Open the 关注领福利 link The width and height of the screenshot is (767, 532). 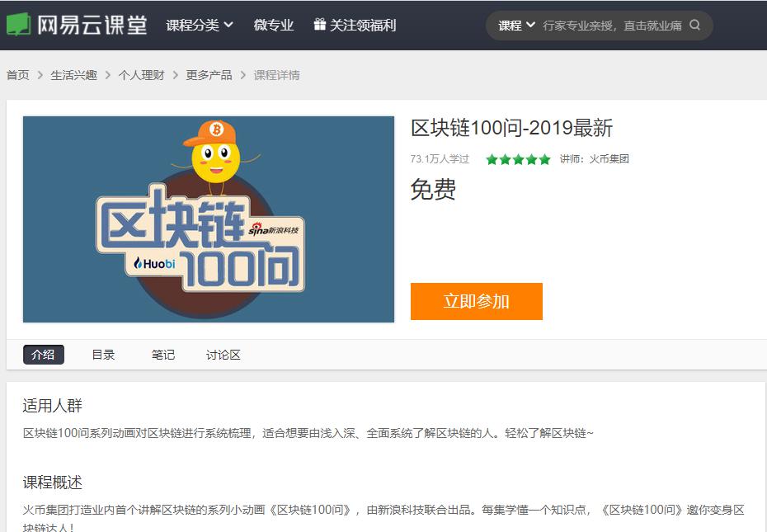362,25
